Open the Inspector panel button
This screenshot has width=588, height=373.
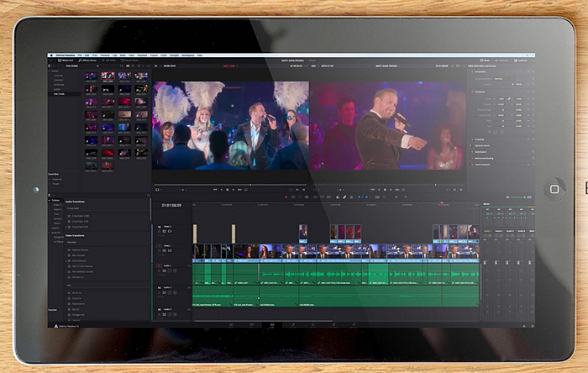tap(520, 60)
